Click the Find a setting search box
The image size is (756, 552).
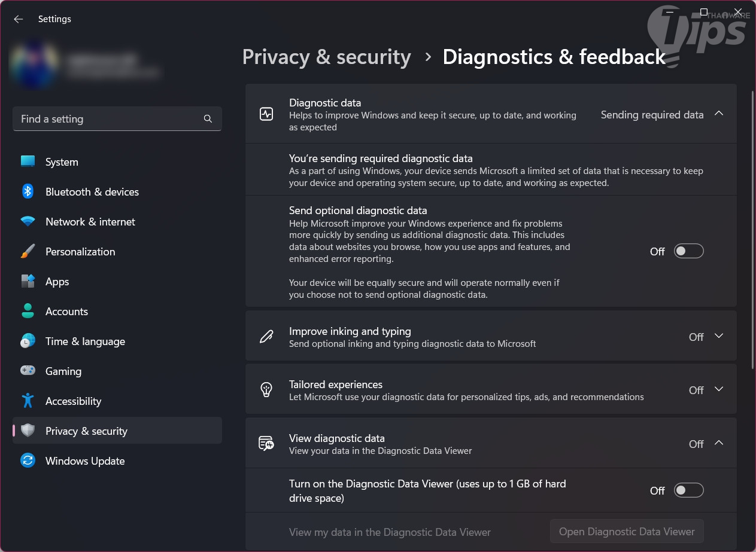[108, 119]
